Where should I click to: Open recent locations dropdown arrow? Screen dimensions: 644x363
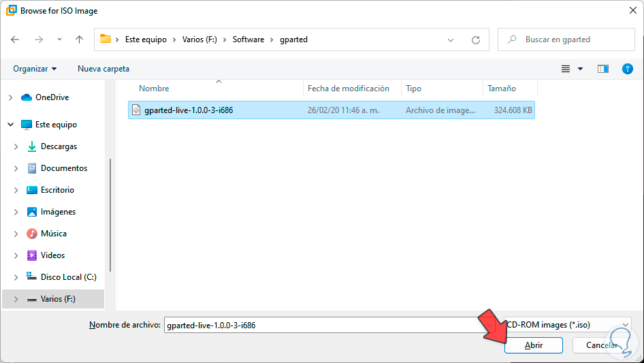click(x=59, y=40)
